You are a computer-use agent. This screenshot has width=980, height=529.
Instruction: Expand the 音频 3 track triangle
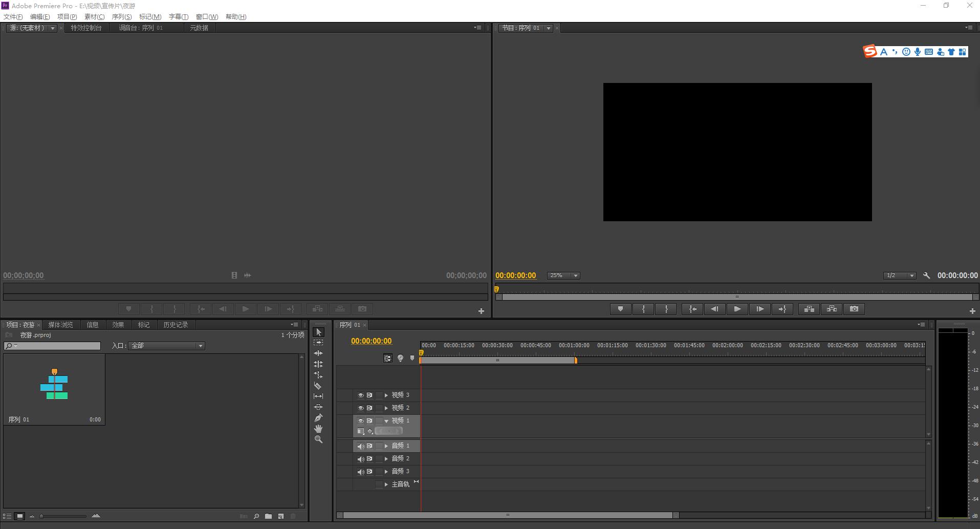click(386, 471)
